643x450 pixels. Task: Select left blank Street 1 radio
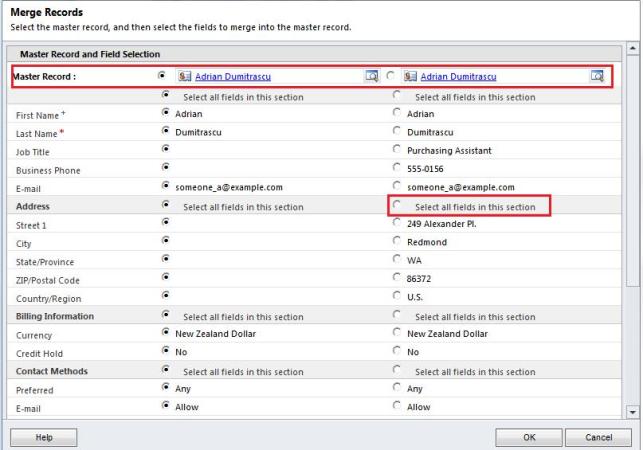[165, 222]
